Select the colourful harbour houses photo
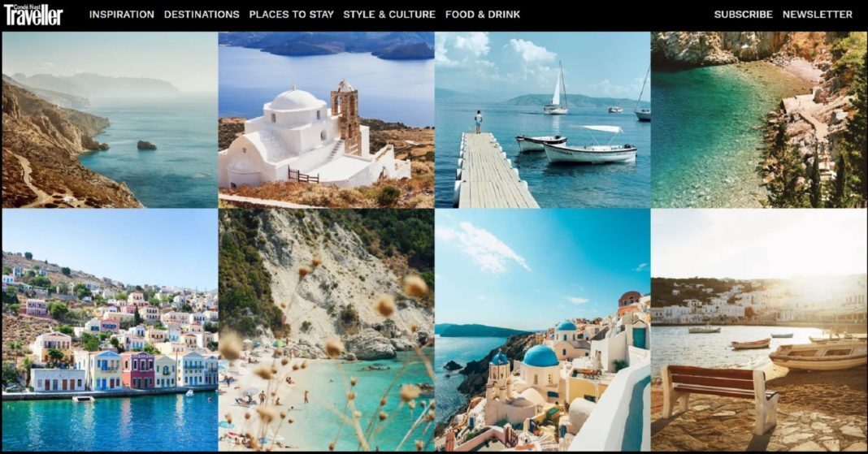This screenshot has width=868, height=454. pyautogui.click(x=110, y=330)
